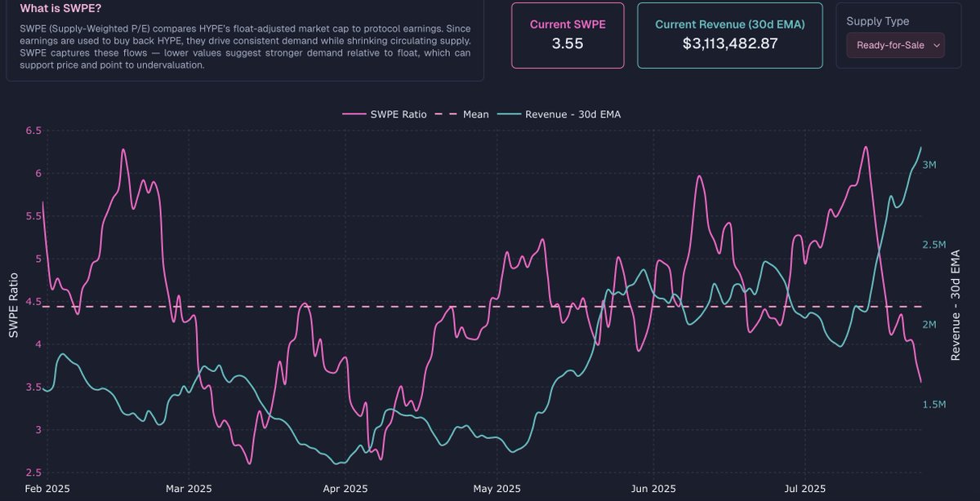Click the Mar 2025 x-axis label

pyautogui.click(x=189, y=489)
